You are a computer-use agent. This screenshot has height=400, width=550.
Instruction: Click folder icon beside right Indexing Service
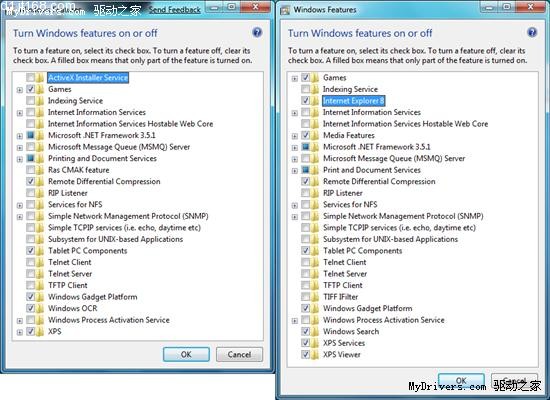[x=315, y=89]
